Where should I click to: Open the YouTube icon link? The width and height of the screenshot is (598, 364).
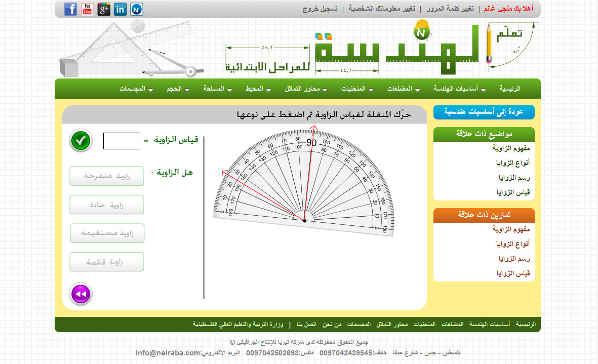point(88,9)
